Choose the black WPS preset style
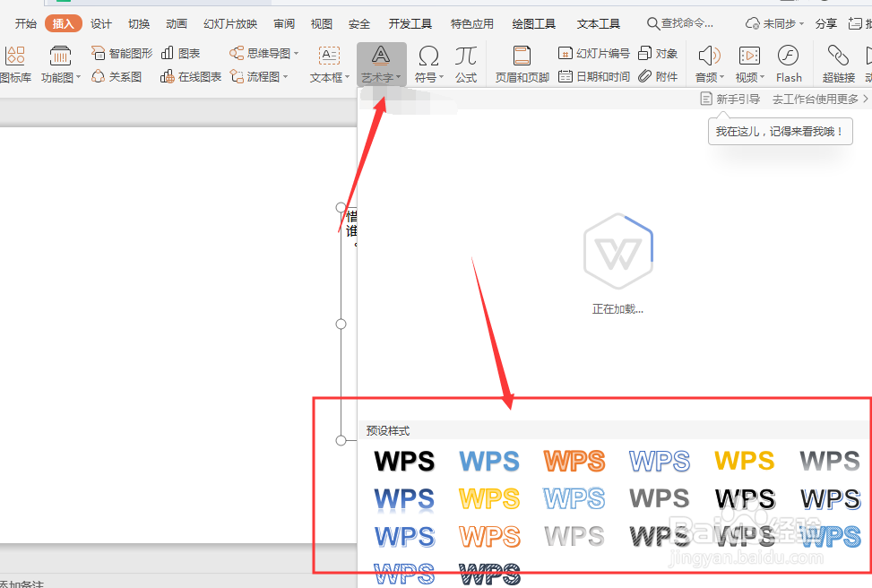 [x=404, y=461]
